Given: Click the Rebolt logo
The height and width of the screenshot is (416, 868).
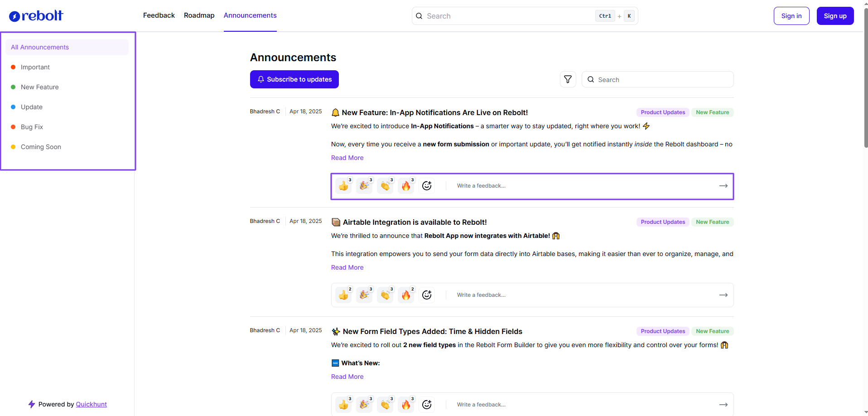Looking at the screenshot, I should coord(36,16).
